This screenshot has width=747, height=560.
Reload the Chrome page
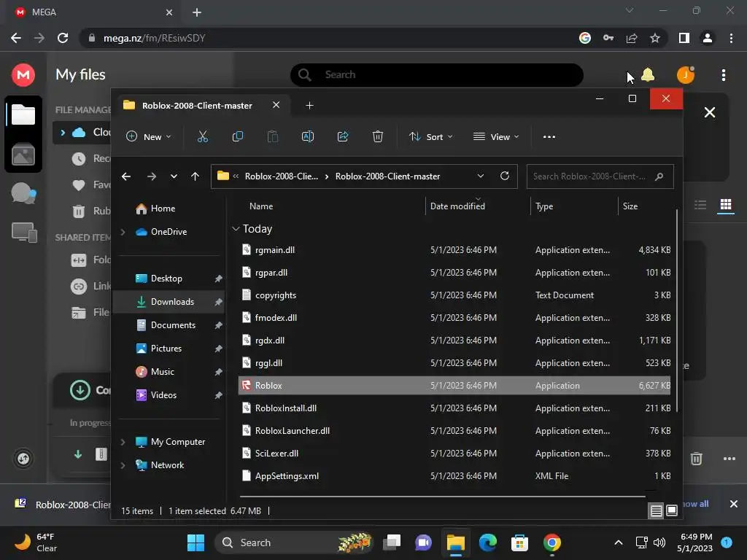click(63, 38)
